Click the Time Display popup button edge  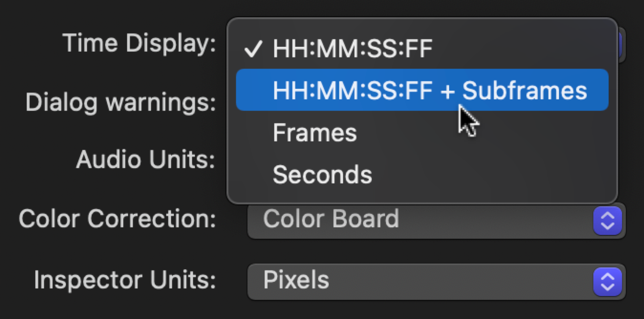click(x=622, y=45)
